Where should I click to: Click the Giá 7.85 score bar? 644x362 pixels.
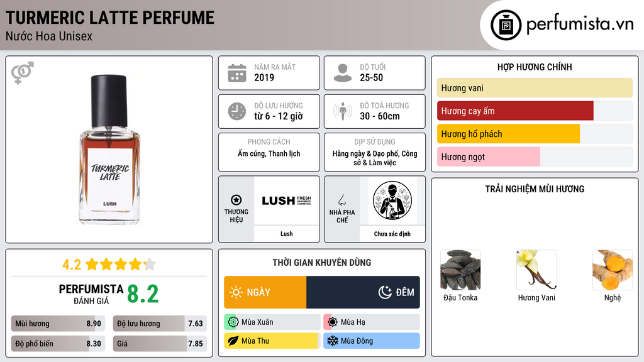click(x=160, y=344)
